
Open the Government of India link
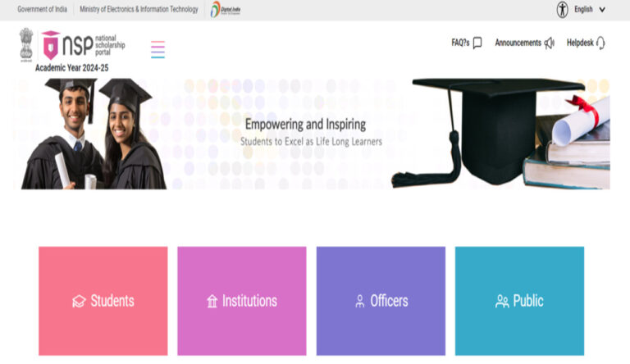coord(42,9)
